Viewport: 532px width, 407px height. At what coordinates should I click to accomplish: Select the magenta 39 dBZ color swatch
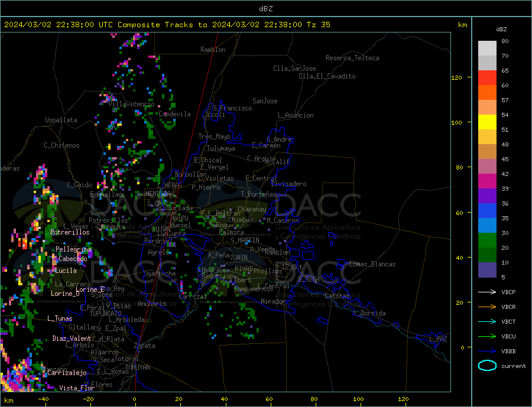coord(487,181)
